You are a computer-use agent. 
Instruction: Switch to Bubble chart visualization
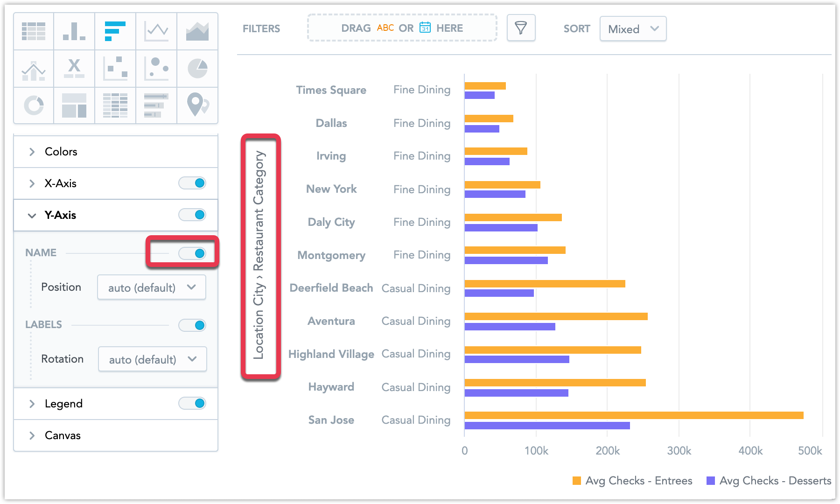pyautogui.click(x=156, y=69)
